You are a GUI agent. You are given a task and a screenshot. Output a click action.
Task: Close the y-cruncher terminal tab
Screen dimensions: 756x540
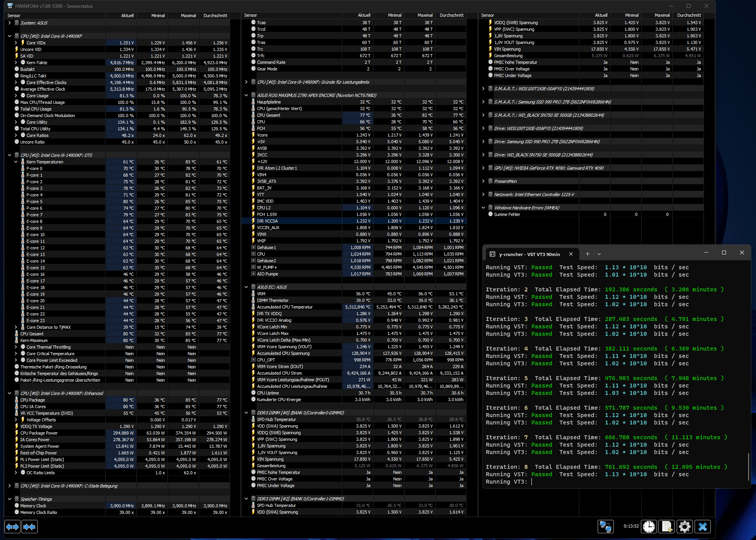tap(571, 254)
